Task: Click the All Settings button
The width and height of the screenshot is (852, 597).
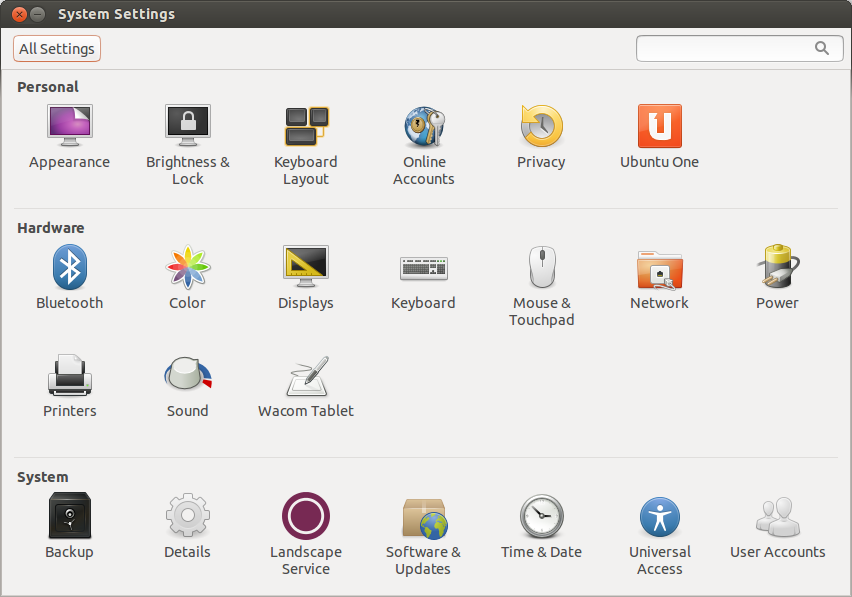Action: click(57, 49)
